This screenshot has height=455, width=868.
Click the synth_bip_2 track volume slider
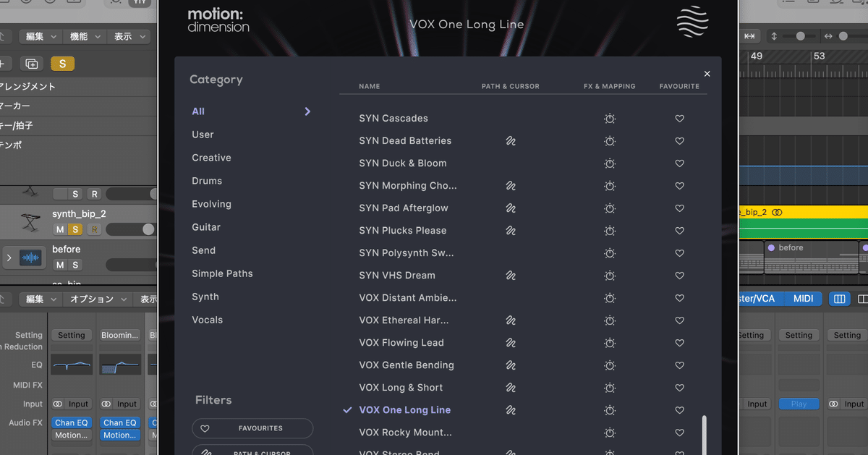tap(130, 229)
